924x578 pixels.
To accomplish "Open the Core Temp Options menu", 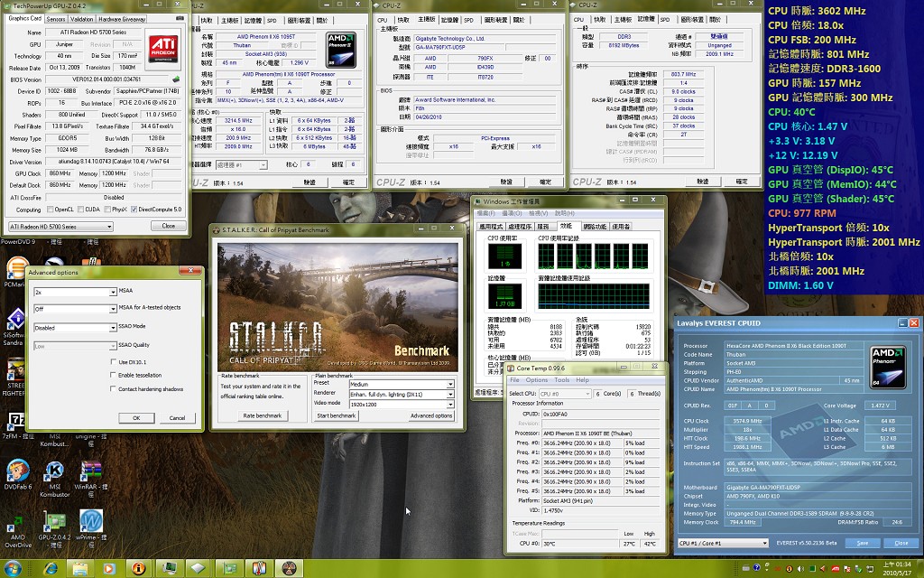I will [537, 380].
